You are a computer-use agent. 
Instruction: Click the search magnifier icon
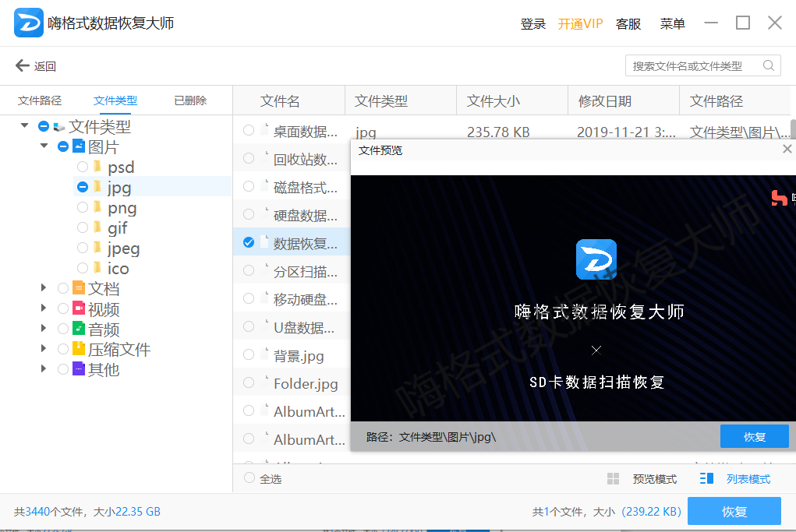tap(769, 65)
